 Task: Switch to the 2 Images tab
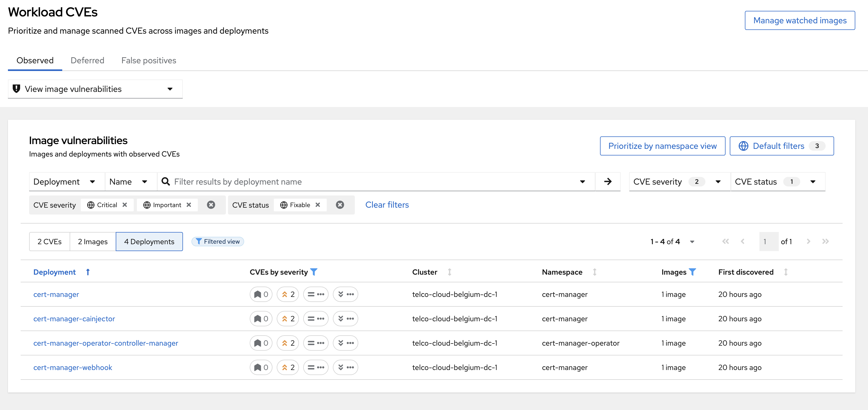[93, 242]
